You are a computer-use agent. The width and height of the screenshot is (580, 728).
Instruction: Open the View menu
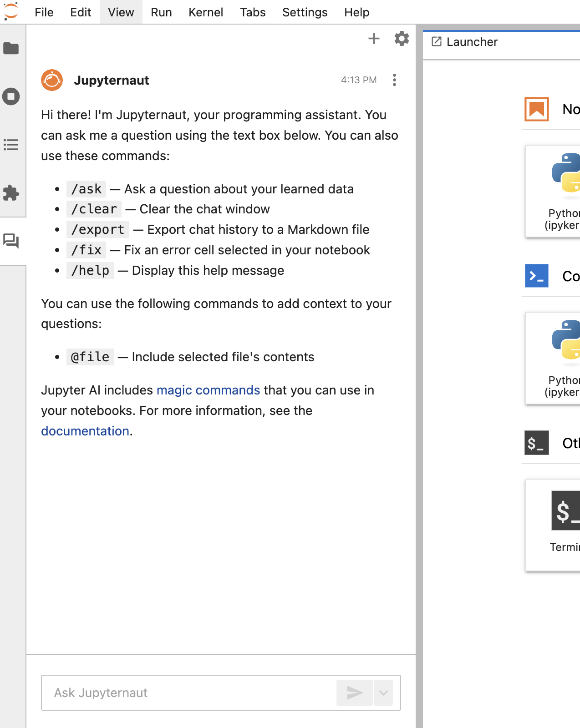click(x=121, y=12)
